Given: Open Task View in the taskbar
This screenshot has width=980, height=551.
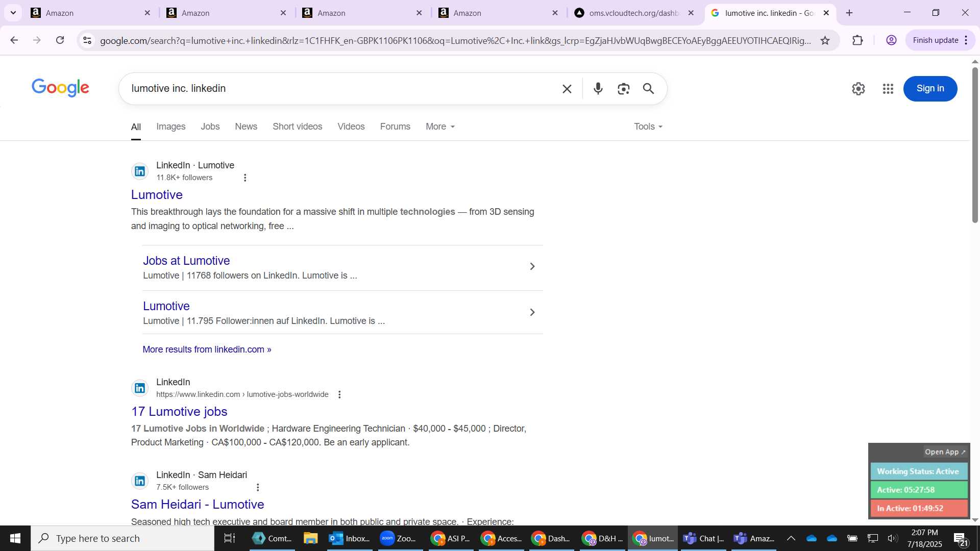Looking at the screenshot, I should pyautogui.click(x=230, y=538).
